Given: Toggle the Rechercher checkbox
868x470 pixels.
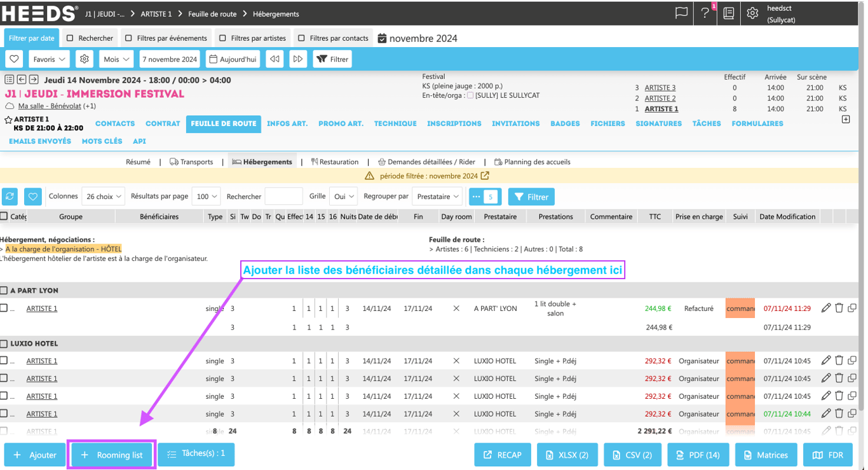Looking at the screenshot, I should [71, 38].
